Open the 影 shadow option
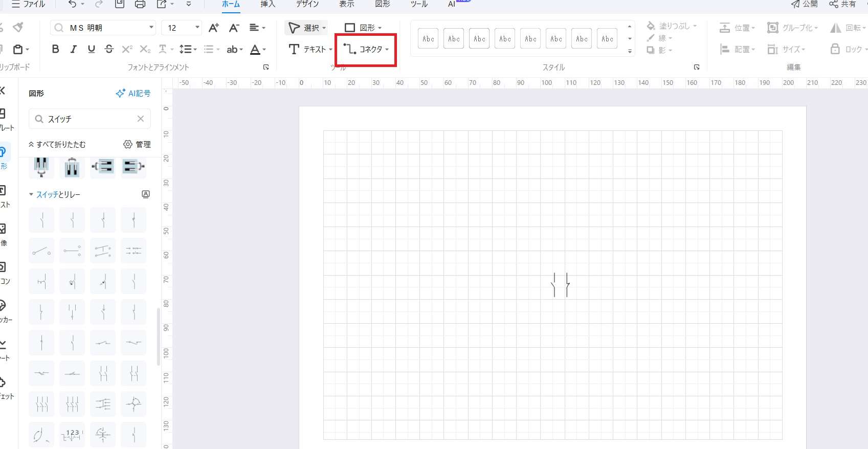The height and width of the screenshot is (449, 868). click(659, 50)
